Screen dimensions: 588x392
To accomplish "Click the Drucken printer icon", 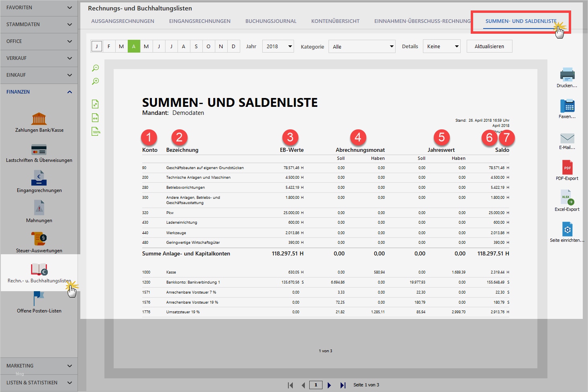I will pos(567,75).
